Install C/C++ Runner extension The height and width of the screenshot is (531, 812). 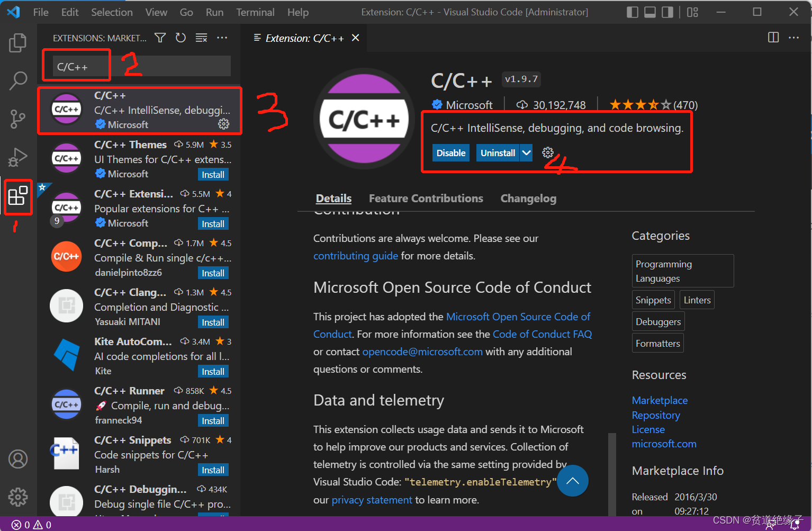tap(213, 421)
